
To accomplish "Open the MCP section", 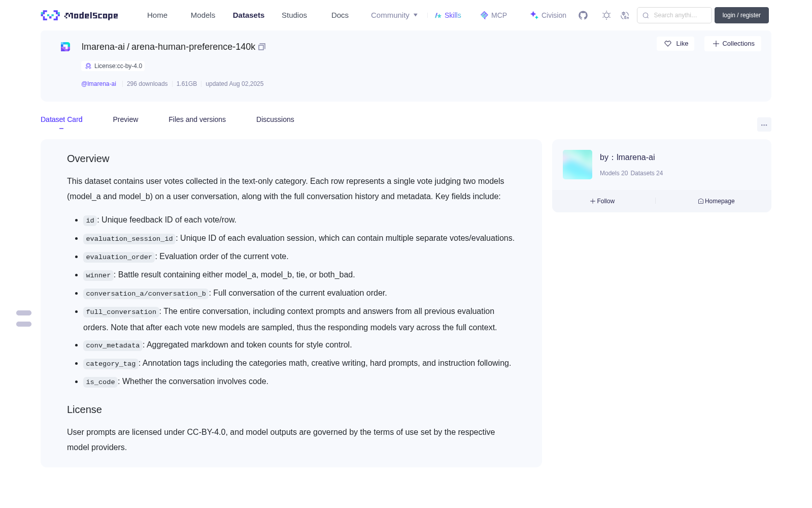I will coord(494,15).
